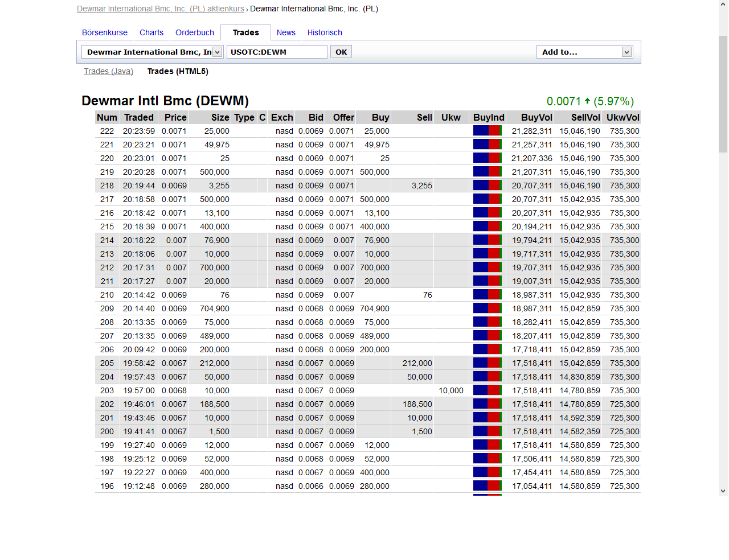Select trade number 221
Viewport: 729px width, 560px height.
pos(107,145)
